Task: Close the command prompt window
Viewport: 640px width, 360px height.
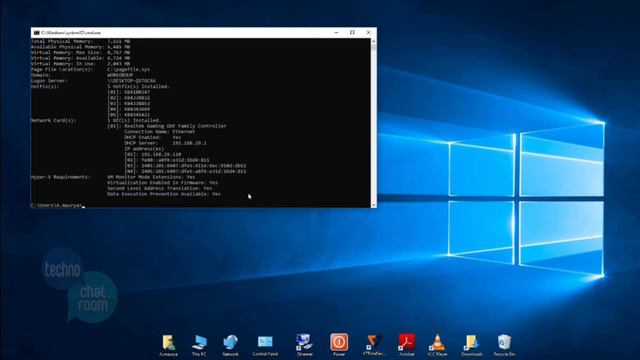Action: (369, 33)
